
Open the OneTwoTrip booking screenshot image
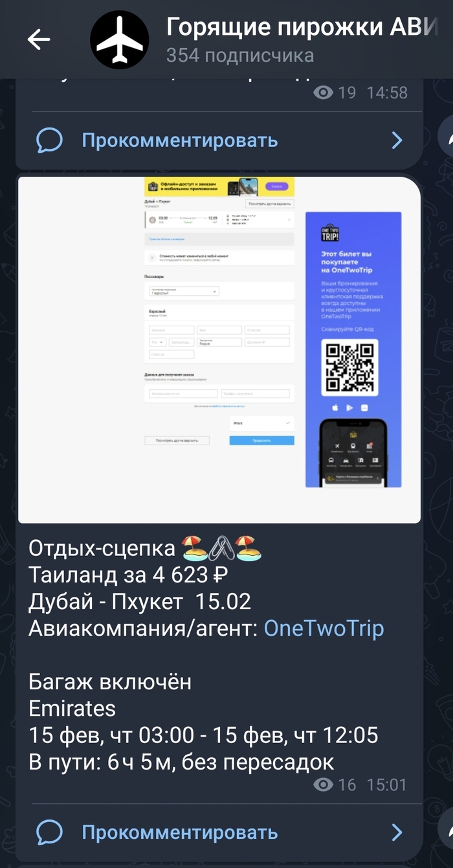(x=219, y=350)
